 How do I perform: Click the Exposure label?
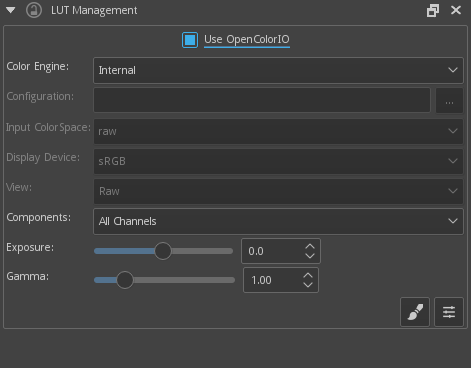[x=30, y=247]
